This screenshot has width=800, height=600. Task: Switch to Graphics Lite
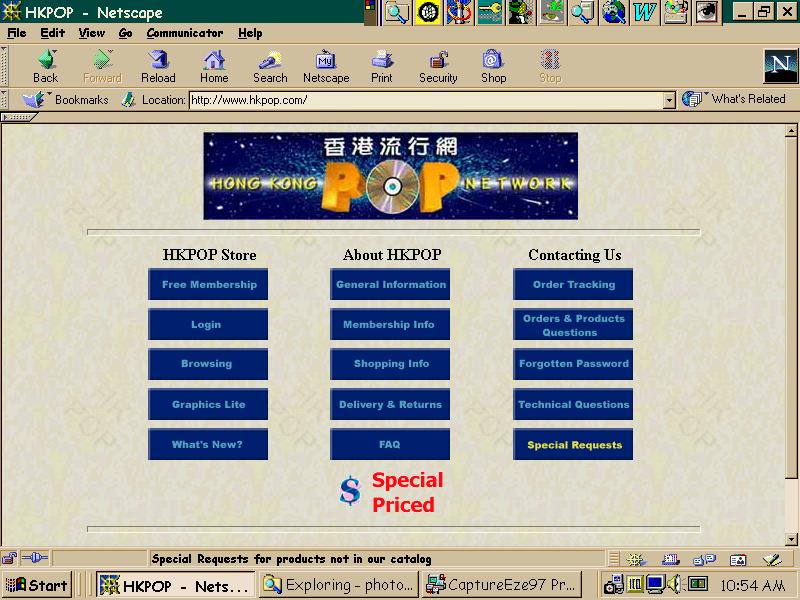point(208,404)
